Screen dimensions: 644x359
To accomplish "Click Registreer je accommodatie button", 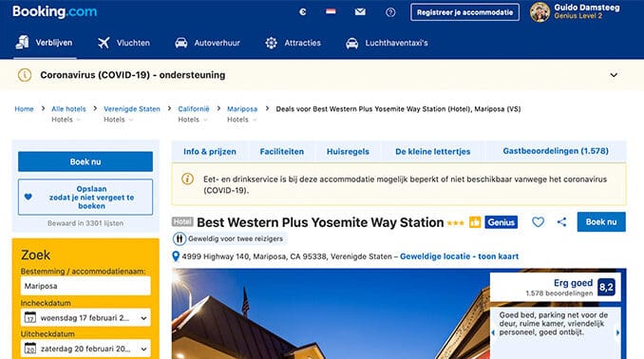I will [464, 12].
